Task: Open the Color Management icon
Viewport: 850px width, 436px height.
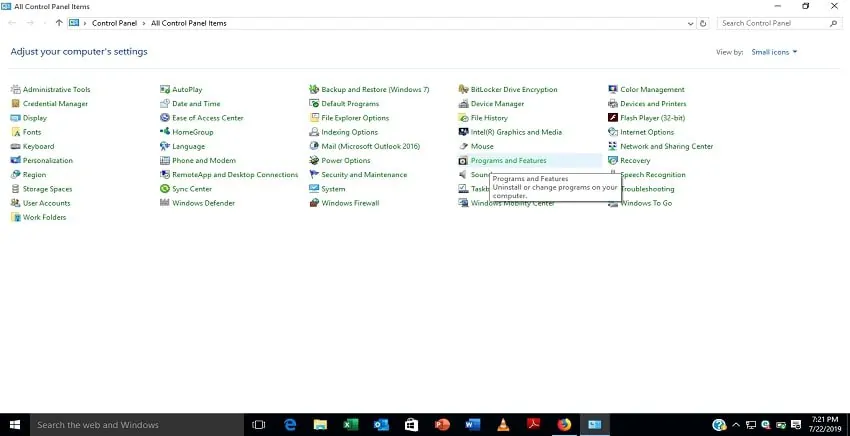Action: click(613, 89)
